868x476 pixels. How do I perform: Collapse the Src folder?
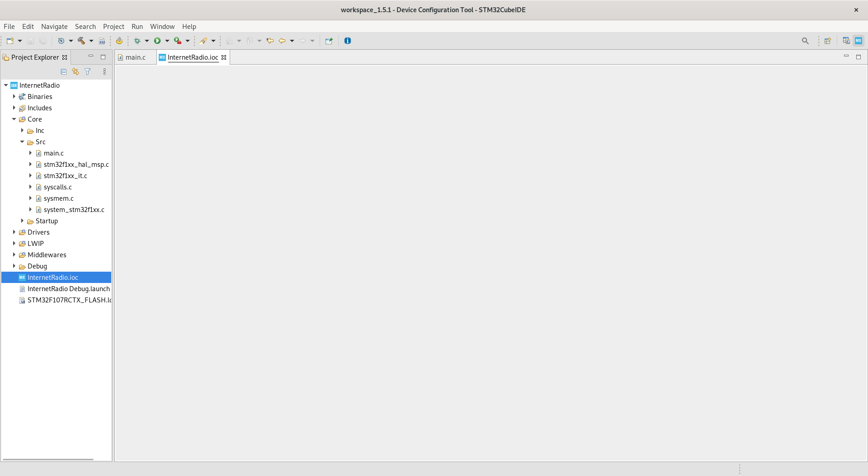point(22,141)
